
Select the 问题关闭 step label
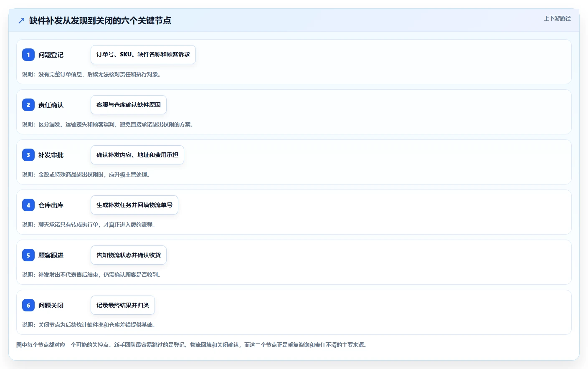[51, 305]
